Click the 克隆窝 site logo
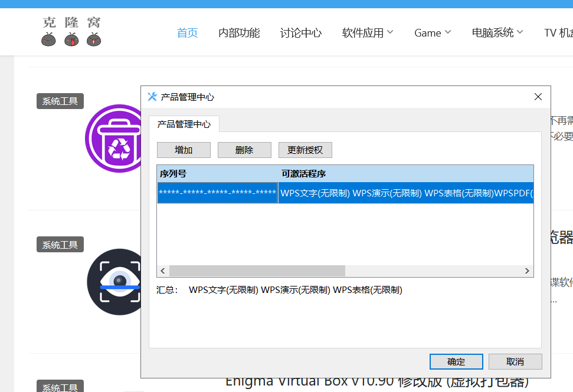 (71, 31)
